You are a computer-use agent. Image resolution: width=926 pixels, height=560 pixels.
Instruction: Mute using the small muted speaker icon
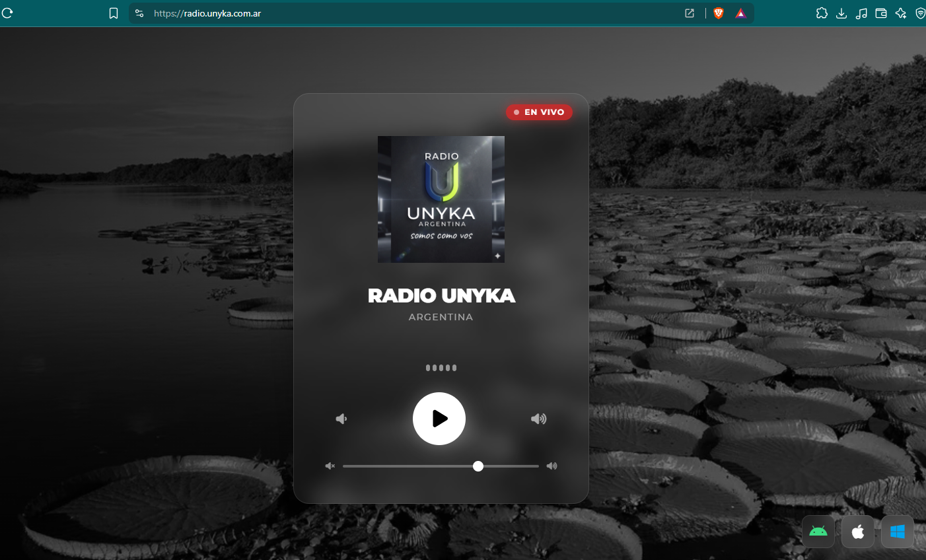click(x=330, y=466)
